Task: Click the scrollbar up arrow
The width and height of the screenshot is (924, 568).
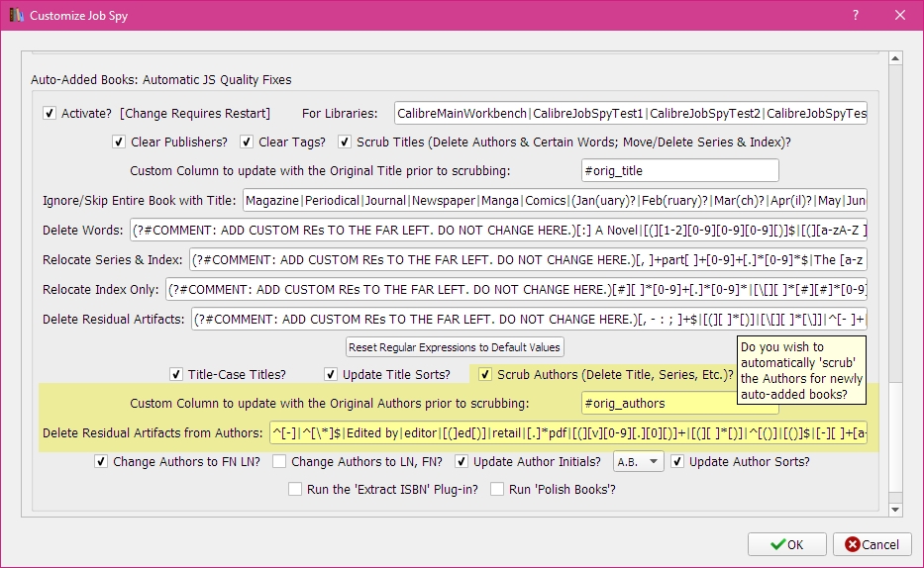Action: point(895,58)
